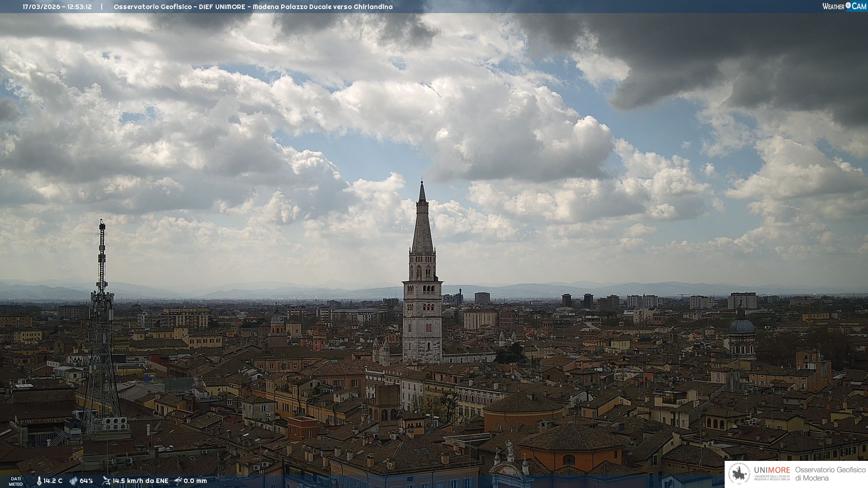Click the 14.5 km/h da ENE wind reading
Viewport: 868px width, 488px height.
click(140, 481)
